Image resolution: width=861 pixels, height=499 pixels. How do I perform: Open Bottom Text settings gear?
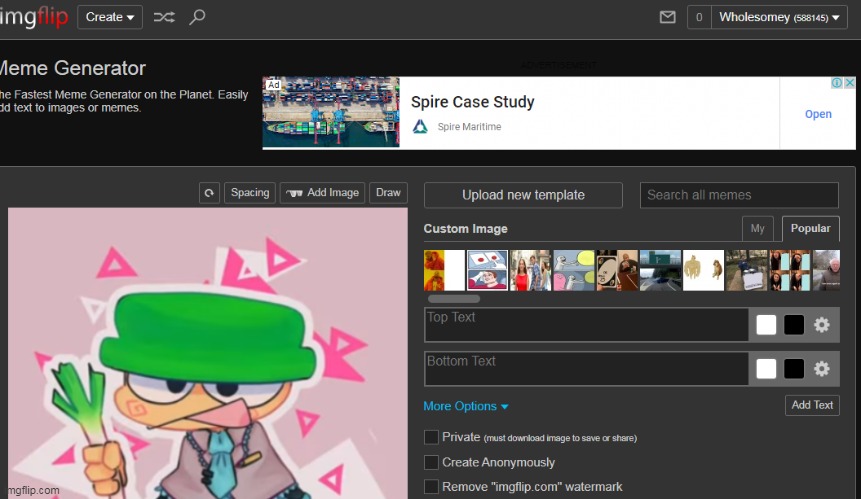click(x=822, y=369)
